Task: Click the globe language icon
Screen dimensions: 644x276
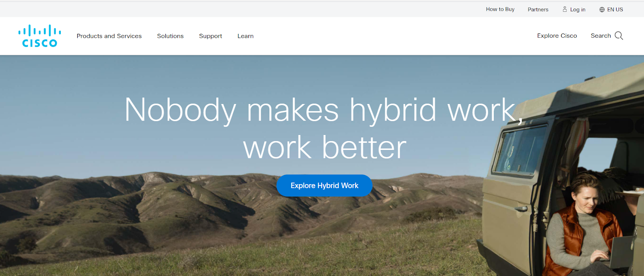Action: coord(602,9)
